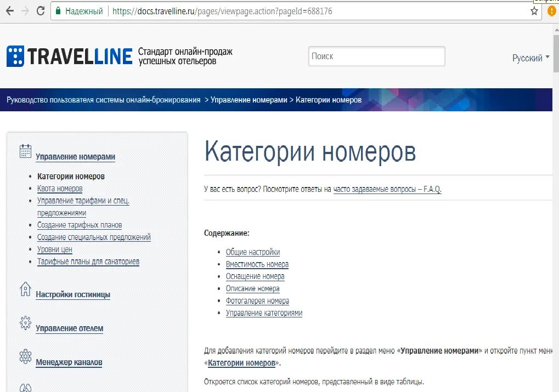Click house icon beside Настройки гостиницы

[25, 289]
